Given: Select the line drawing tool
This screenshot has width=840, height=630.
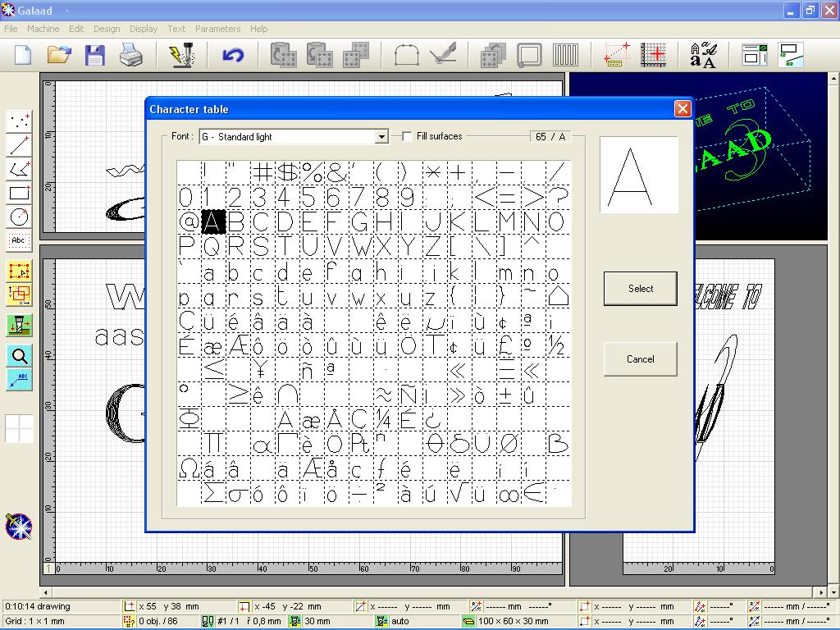Looking at the screenshot, I should pos(19,145).
